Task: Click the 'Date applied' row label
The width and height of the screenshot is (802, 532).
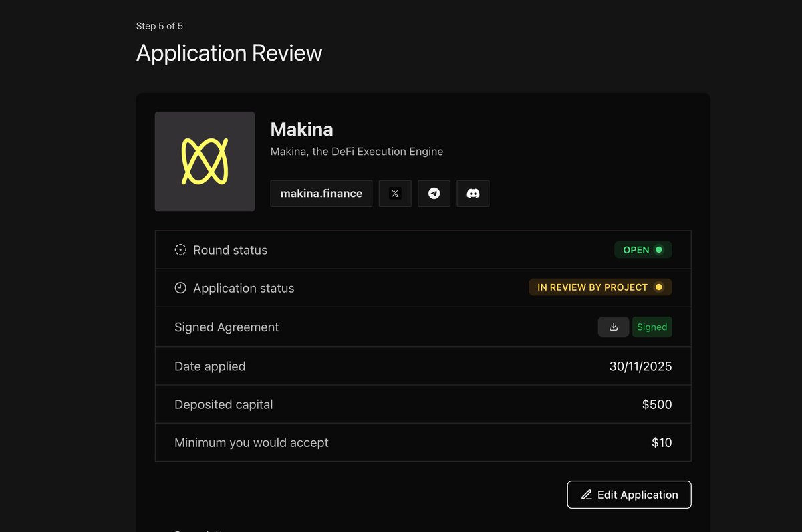Action: pos(210,366)
